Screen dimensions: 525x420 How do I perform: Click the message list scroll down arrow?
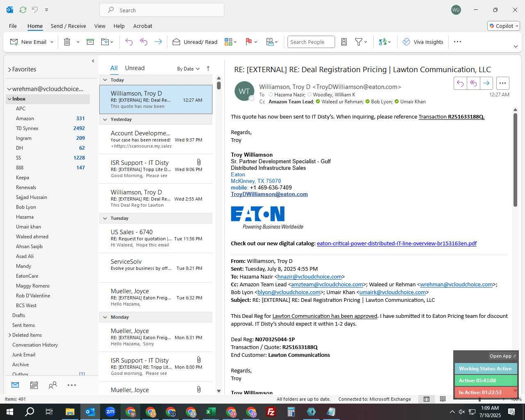point(219,391)
